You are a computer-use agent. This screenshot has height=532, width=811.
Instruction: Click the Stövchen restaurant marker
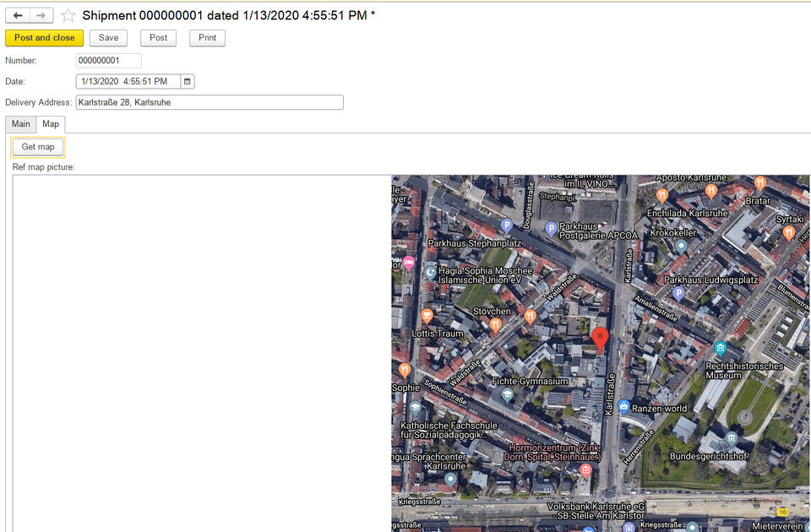click(496, 324)
